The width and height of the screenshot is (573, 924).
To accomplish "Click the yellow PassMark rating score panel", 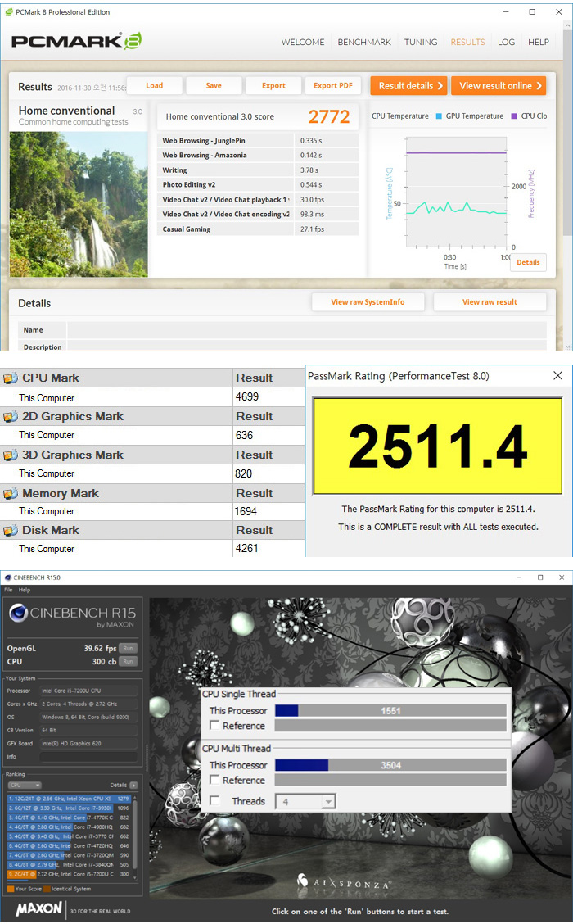I will 439,446.
